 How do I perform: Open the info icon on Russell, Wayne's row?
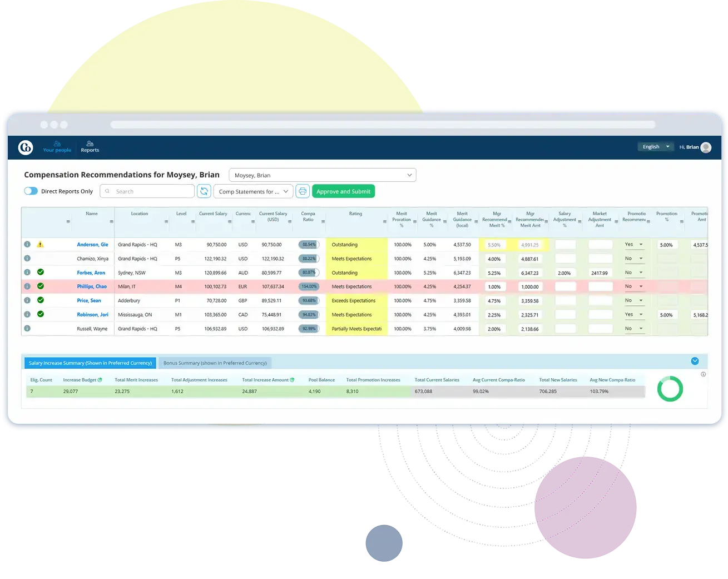pyautogui.click(x=27, y=328)
